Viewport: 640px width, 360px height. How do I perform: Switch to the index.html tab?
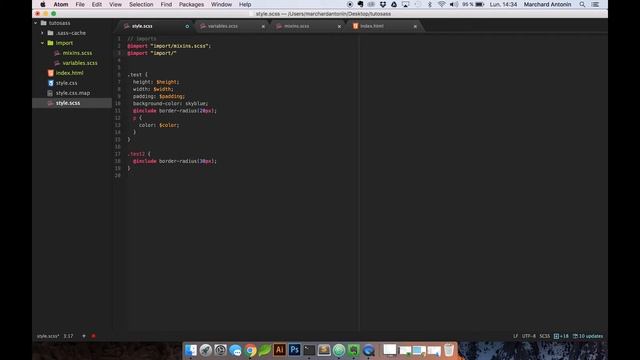point(384,26)
